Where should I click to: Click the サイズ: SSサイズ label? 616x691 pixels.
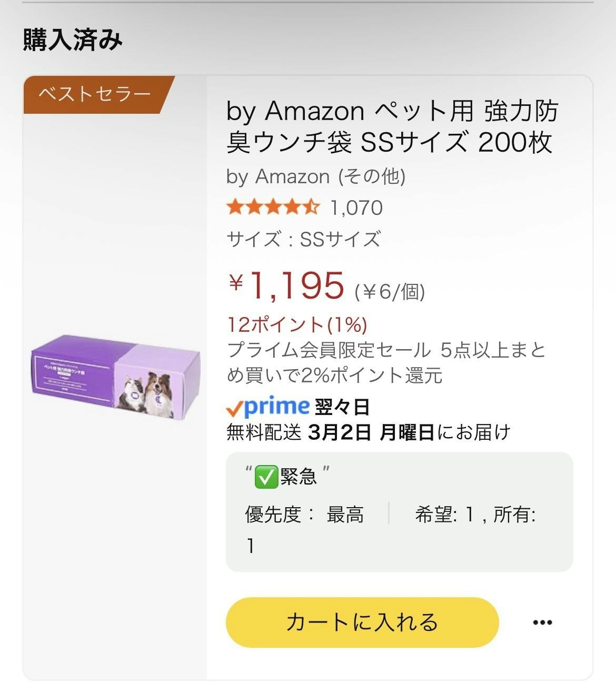(303, 240)
